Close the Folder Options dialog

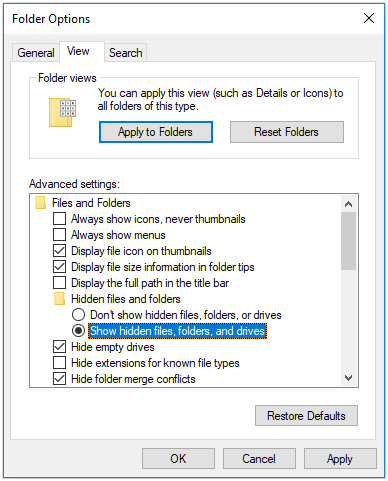369,18
